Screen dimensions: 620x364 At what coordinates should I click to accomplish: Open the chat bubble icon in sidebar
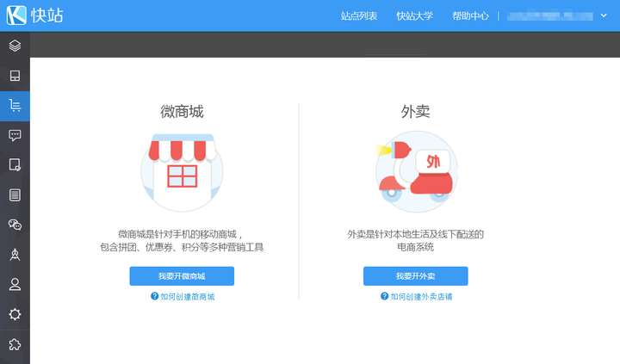pos(15,135)
